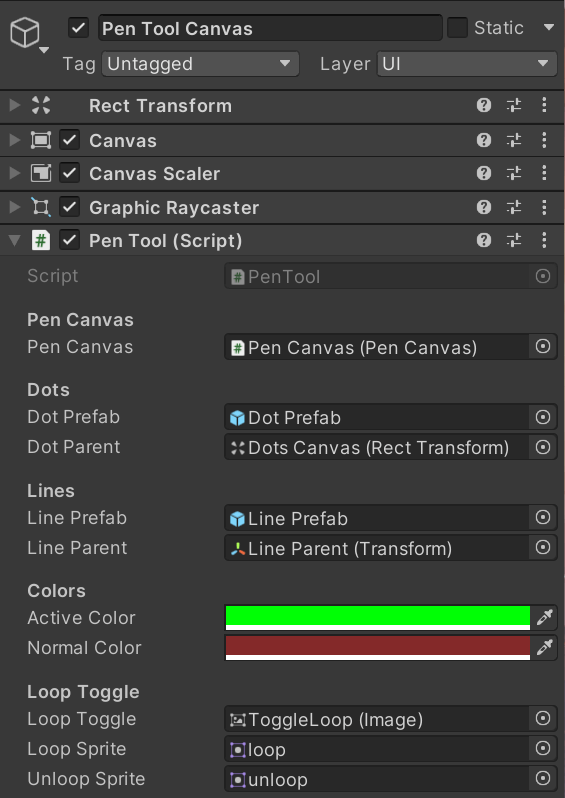Expand the Rect Transform component

click(x=15, y=105)
